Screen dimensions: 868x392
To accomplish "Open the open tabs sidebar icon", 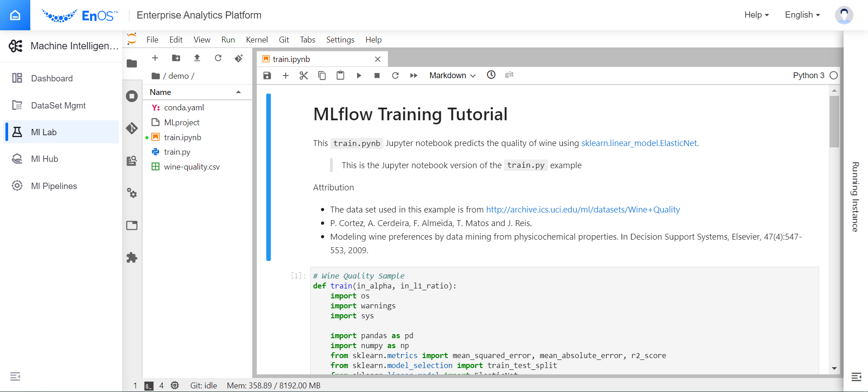I will 132,225.
